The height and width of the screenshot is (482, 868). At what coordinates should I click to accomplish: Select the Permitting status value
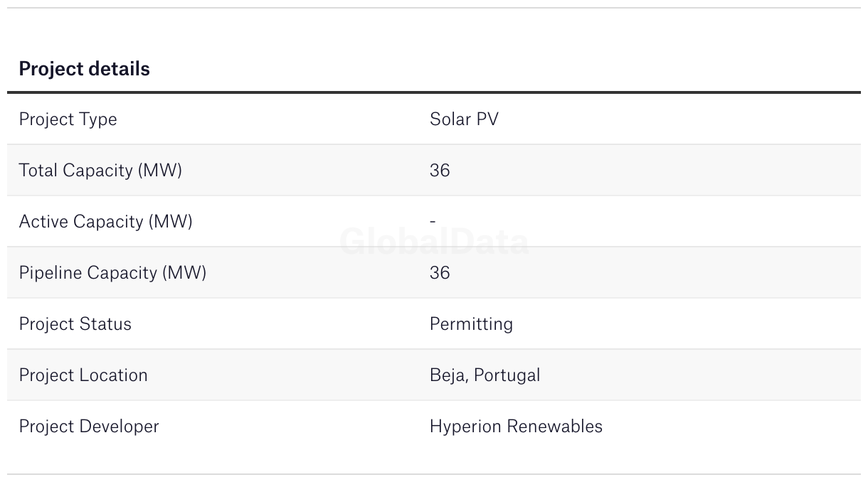[471, 324]
